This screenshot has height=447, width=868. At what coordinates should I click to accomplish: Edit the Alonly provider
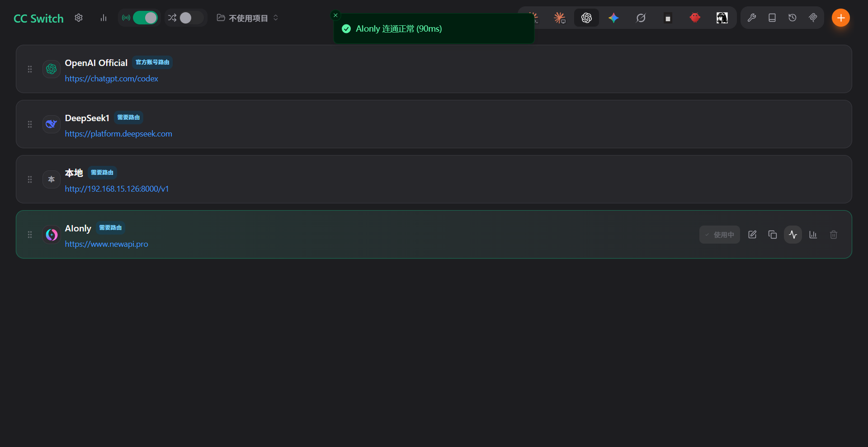pos(752,235)
